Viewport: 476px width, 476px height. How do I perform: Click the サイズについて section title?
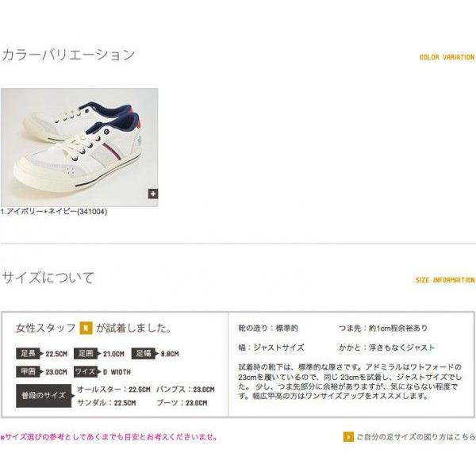(x=48, y=278)
